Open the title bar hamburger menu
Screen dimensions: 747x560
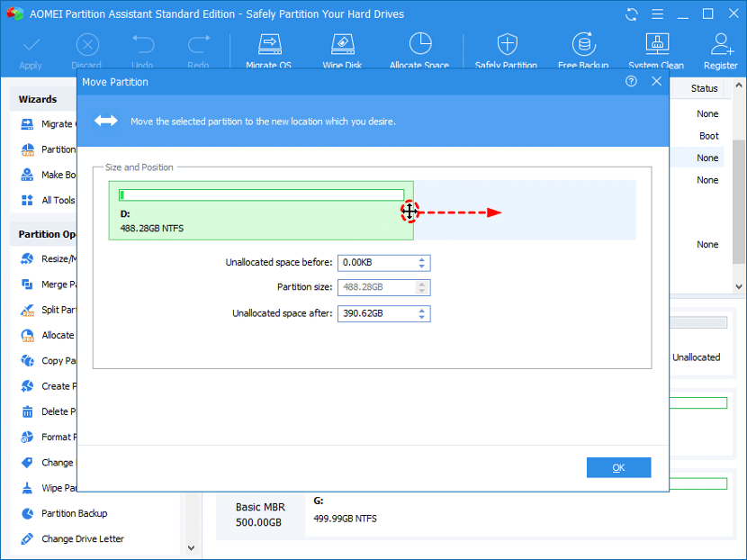click(x=657, y=14)
